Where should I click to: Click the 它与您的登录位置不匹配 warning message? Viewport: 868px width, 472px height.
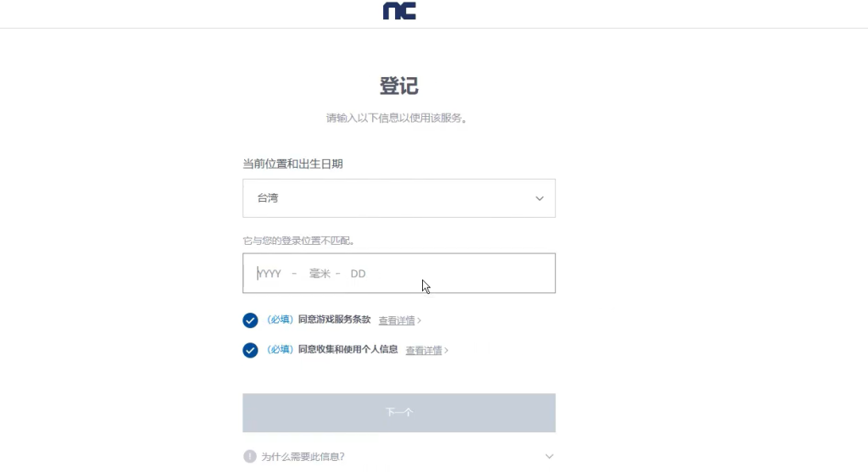click(298, 241)
